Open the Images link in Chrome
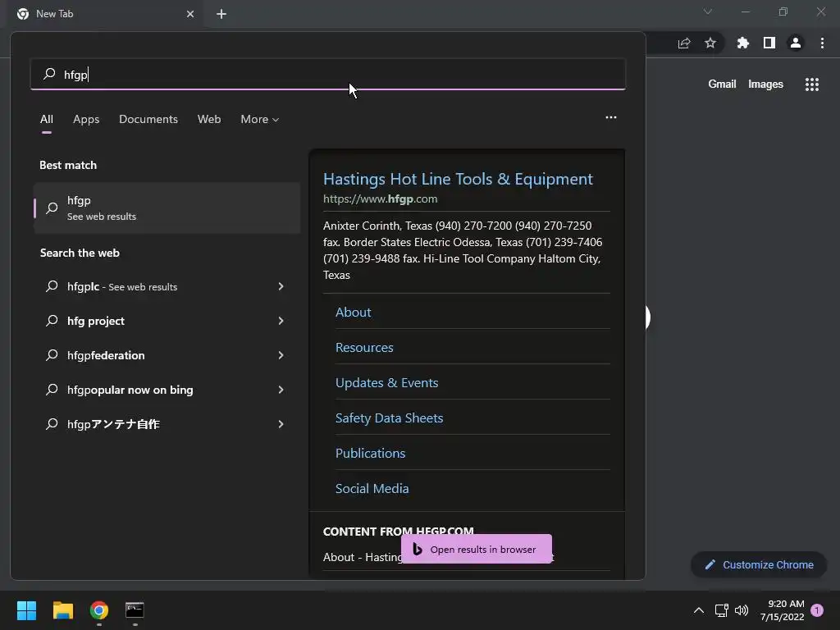Viewport: 840px width, 630px height. click(x=765, y=84)
